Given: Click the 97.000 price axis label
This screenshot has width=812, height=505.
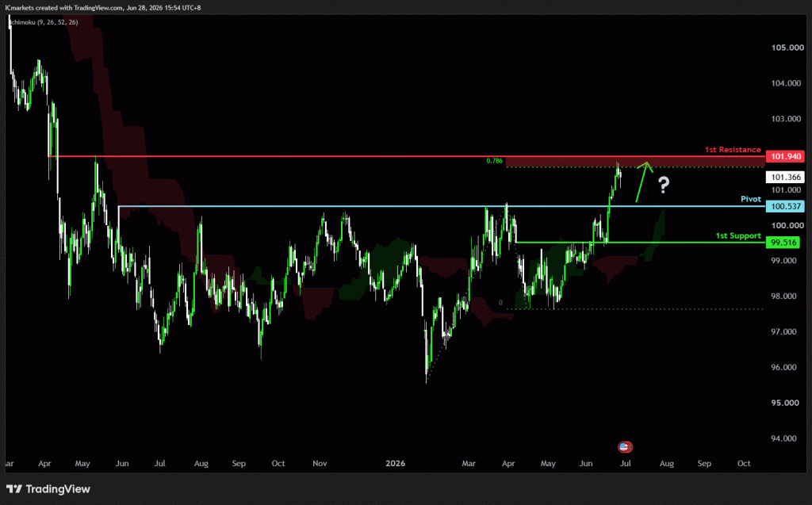Looking at the screenshot, I should [x=783, y=331].
